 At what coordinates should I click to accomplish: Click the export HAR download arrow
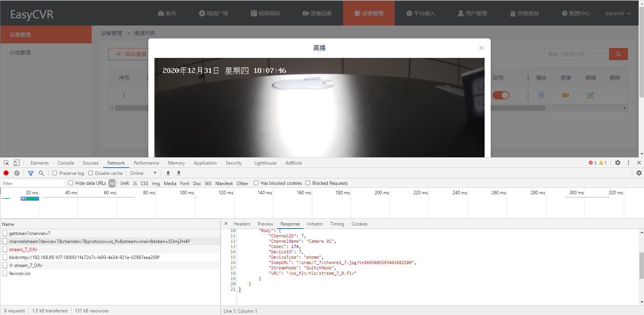[x=179, y=173]
